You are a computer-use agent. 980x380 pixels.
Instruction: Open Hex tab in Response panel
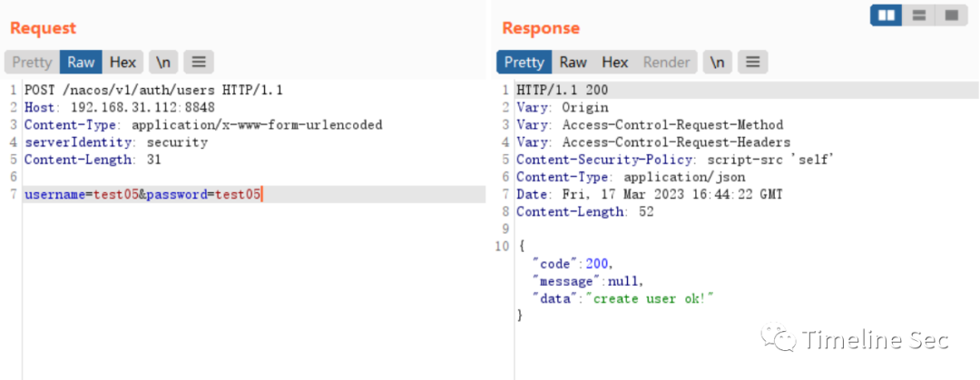615,62
